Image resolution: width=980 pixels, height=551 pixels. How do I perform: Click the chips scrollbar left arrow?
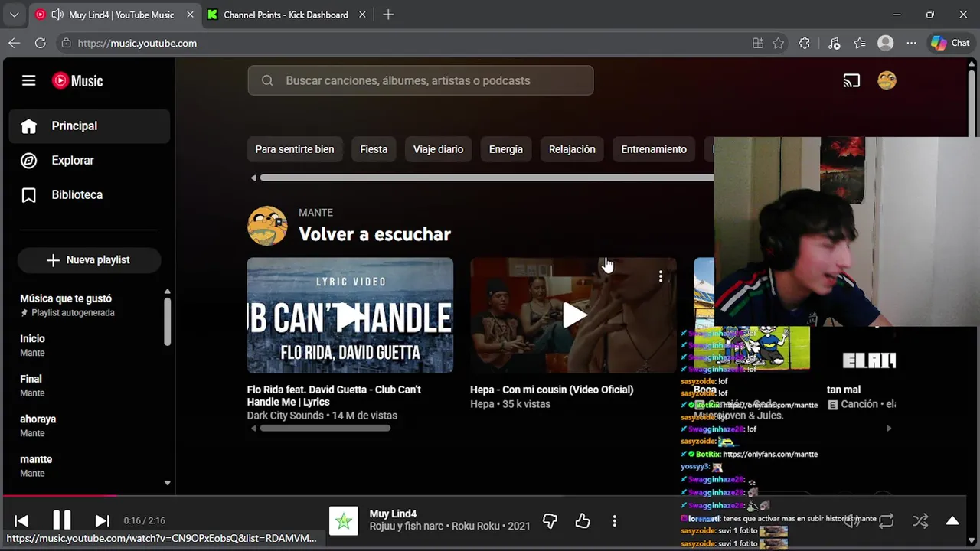tap(253, 178)
